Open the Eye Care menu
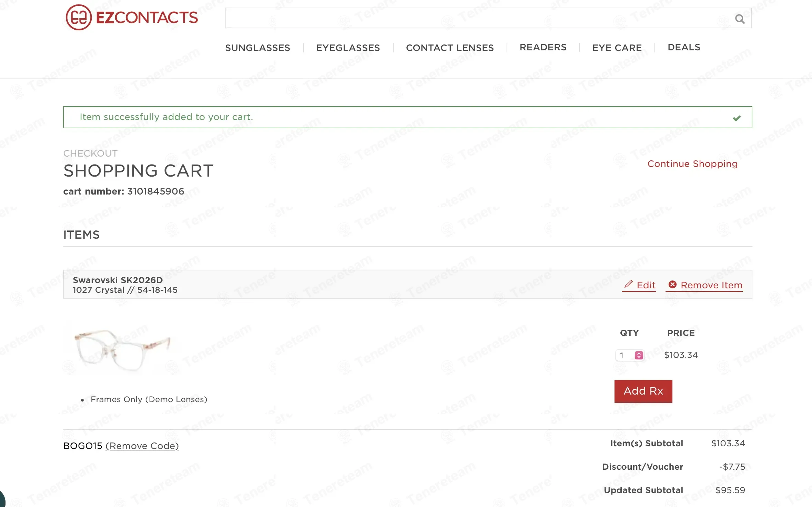This screenshot has height=507, width=812. click(617, 48)
